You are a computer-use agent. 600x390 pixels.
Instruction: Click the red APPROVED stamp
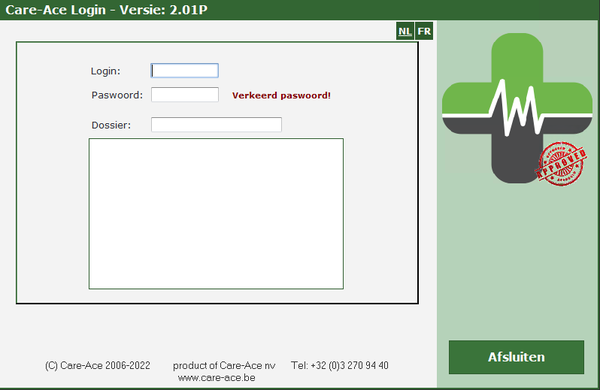561,164
